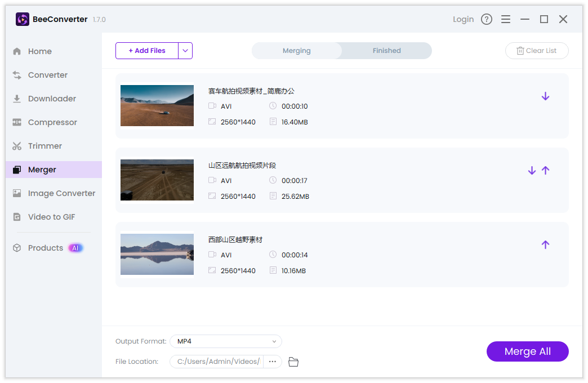Click the help question mark icon
The height and width of the screenshot is (383, 588).
coord(487,19)
